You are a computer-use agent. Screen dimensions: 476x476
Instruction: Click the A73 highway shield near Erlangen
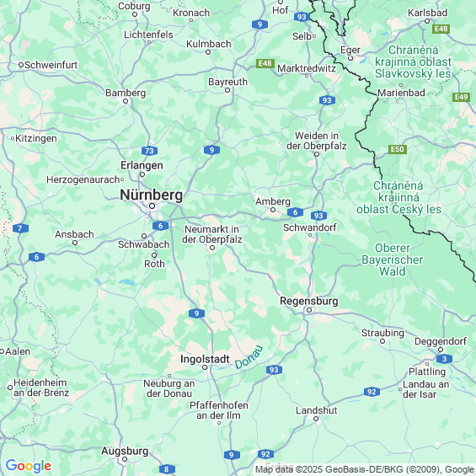tap(149, 151)
